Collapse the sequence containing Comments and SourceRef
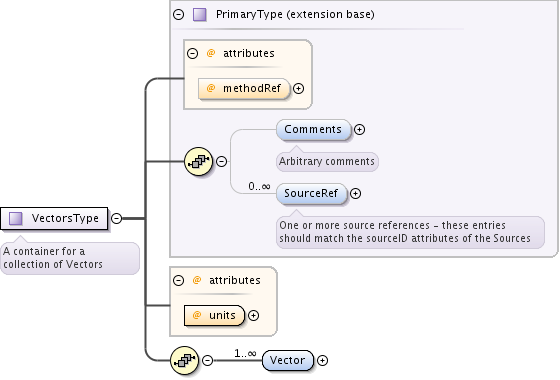Viewport: 560px width, 380px height. point(221,161)
